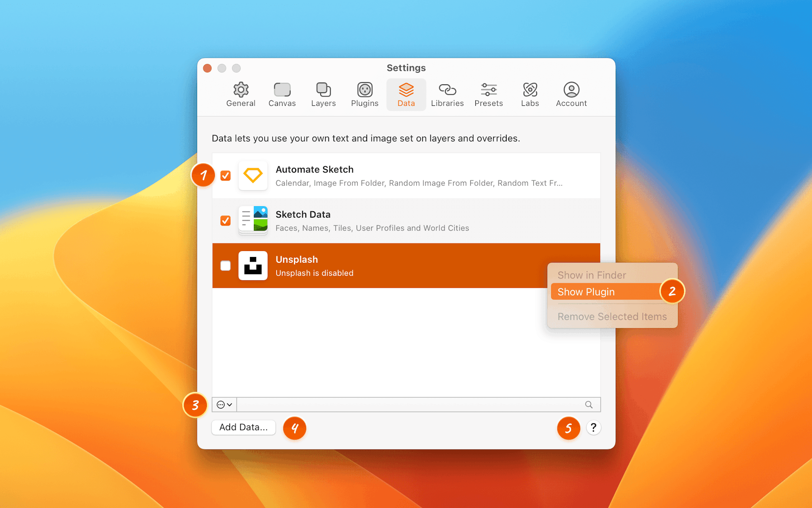
Task: Open help with the question mark button
Action: click(593, 428)
